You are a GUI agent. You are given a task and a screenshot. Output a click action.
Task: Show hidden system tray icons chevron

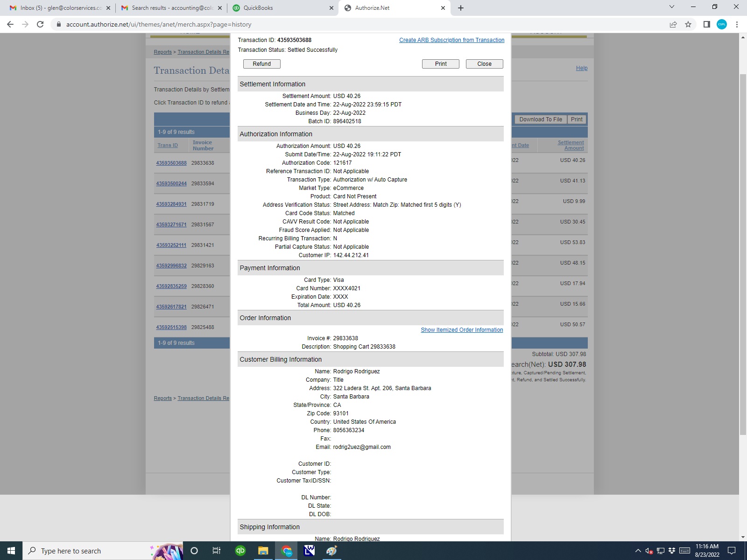pyautogui.click(x=638, y=551)
